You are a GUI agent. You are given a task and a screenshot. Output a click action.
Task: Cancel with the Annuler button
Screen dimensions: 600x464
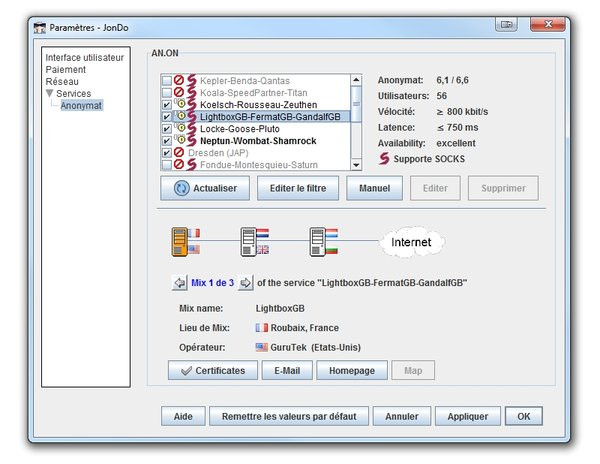pyautogui.click(x=402, y=416)
